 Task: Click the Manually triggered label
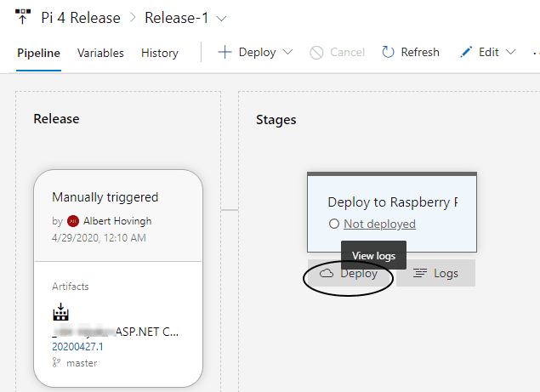[105, 197]
